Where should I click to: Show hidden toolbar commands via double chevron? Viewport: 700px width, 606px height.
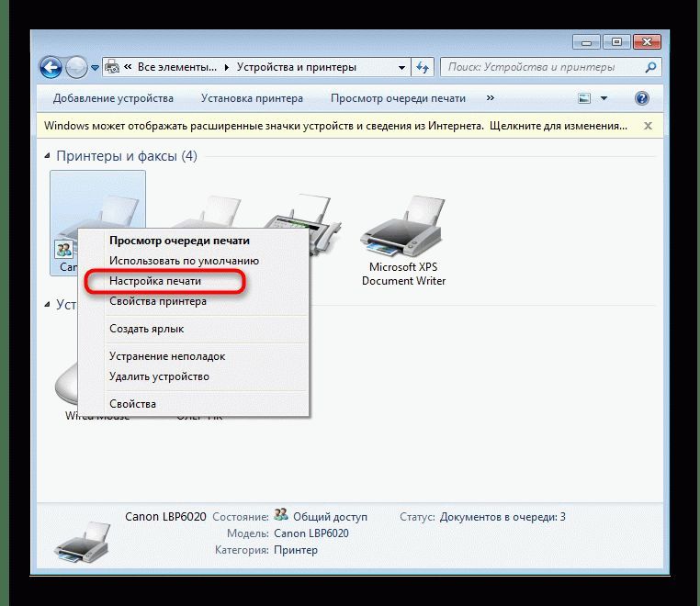[490, 98]
